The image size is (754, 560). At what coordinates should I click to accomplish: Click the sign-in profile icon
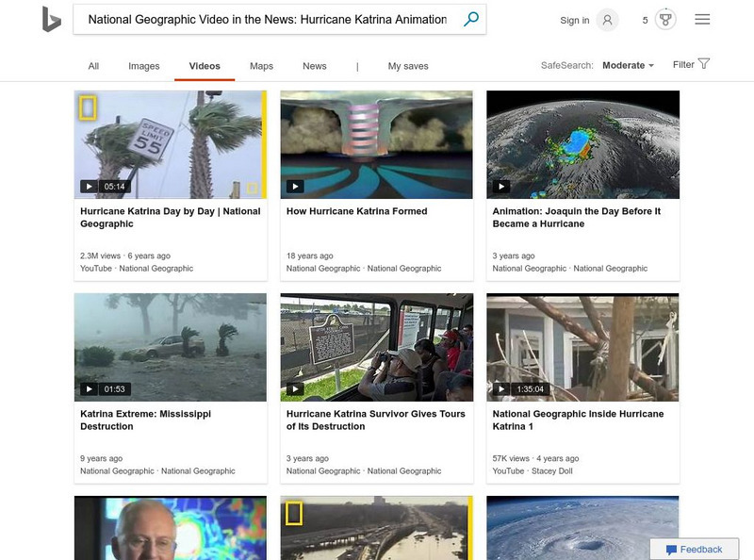[609, 19]
